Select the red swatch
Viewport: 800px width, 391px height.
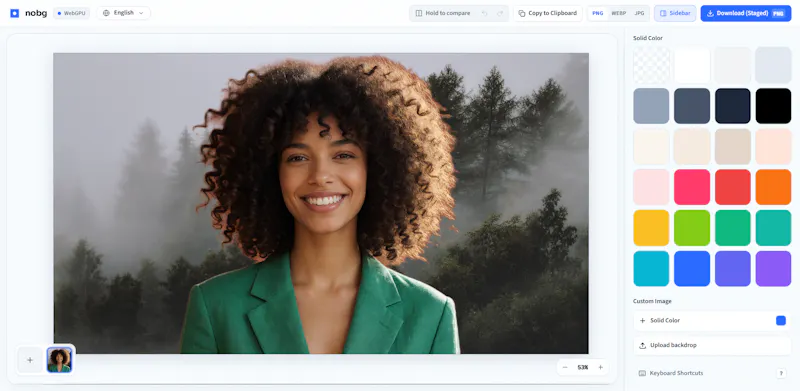point(733,187)
